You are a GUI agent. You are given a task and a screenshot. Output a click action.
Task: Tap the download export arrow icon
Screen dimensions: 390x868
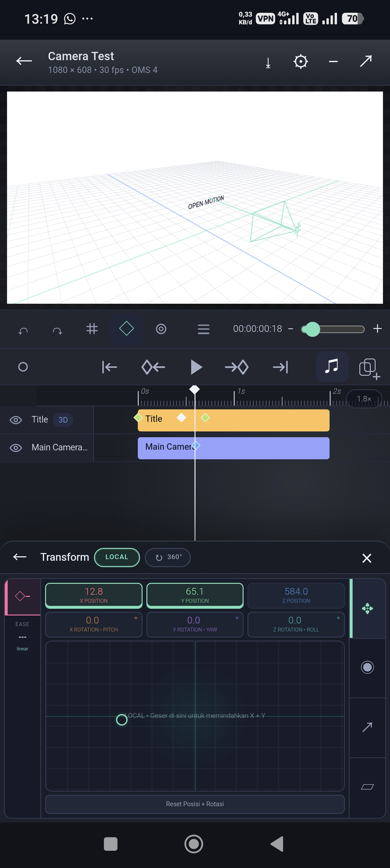268,62
